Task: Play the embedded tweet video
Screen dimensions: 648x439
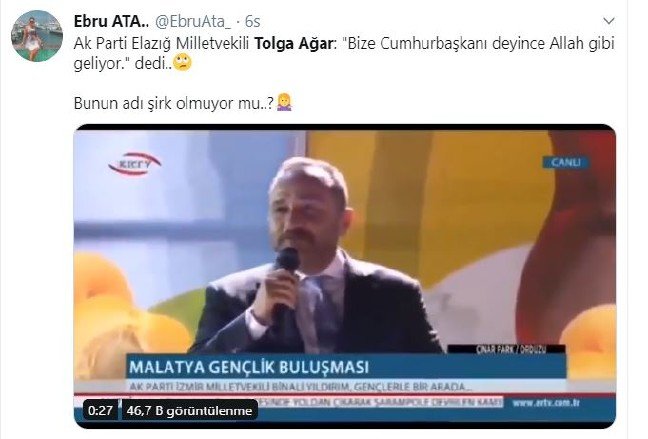Action: [x=345, y=276]
